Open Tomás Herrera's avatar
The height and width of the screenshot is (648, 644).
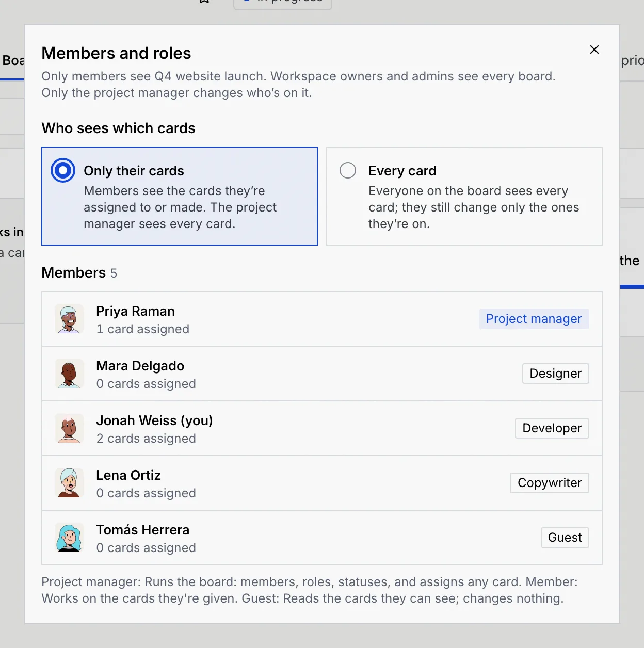click(69, 538)
